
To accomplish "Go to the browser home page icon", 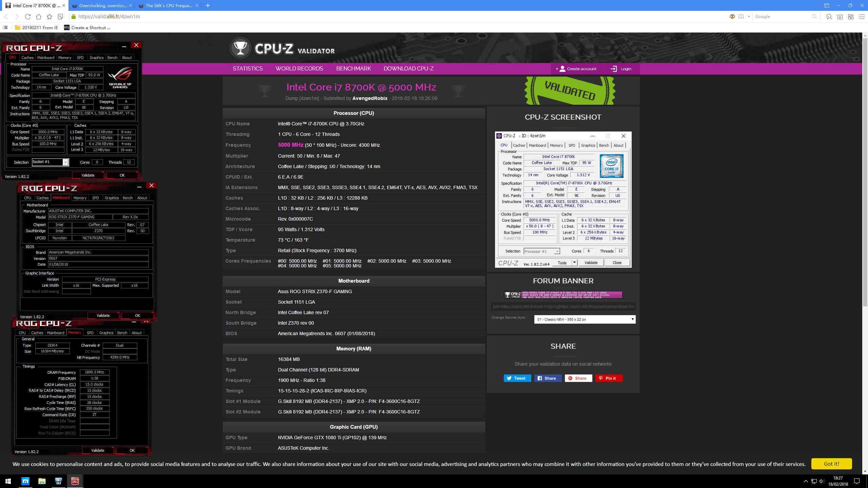I will point(39,17).
